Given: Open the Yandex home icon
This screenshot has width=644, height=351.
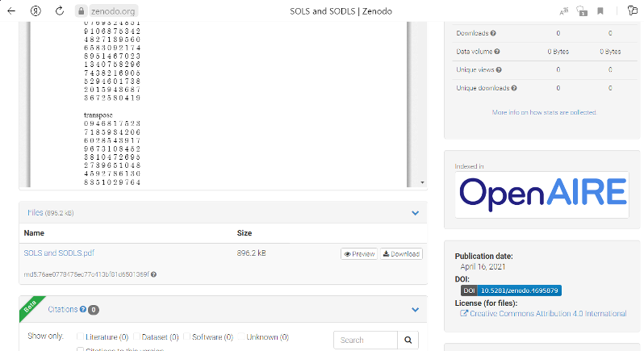Looking at the screenshot, I should pos(36,11).
